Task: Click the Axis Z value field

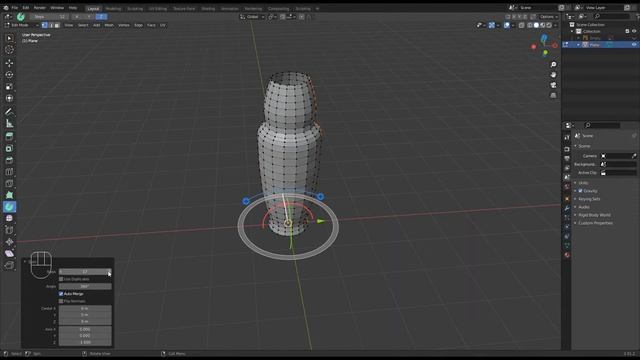Action: (x=85, y=342)
